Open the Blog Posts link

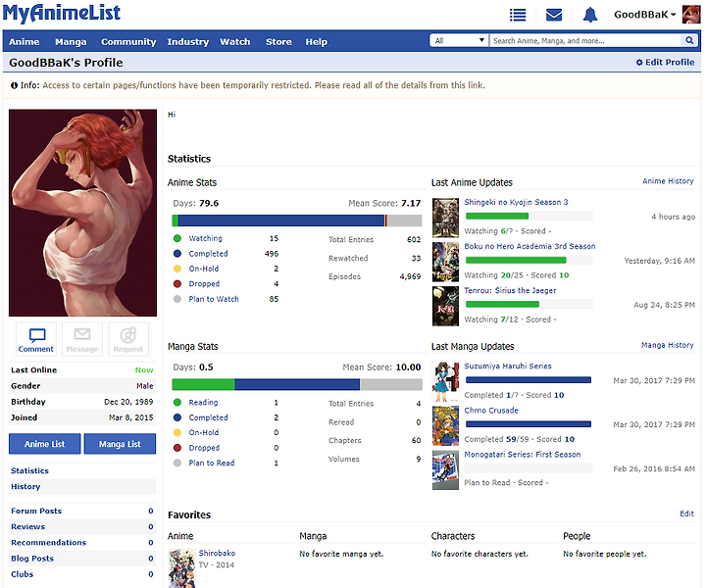pos(32,558)
